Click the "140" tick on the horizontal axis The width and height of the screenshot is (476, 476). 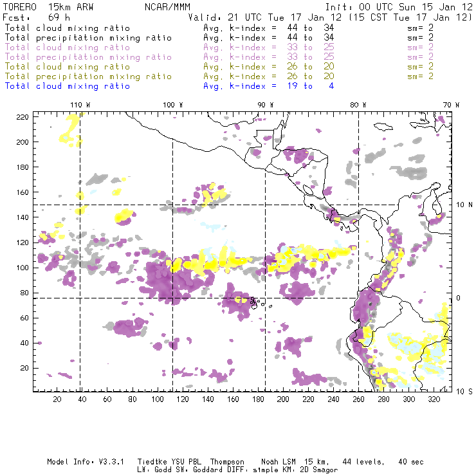pyautogui.click(x=208, y=399)
